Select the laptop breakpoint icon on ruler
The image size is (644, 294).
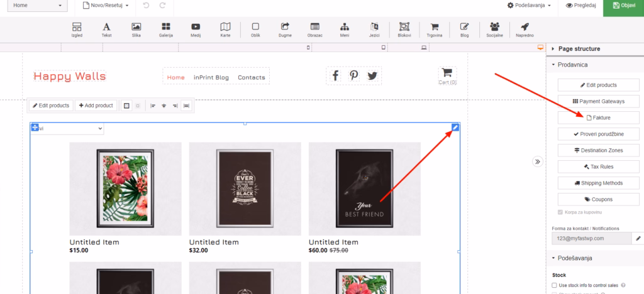click(x=424, y=48)
